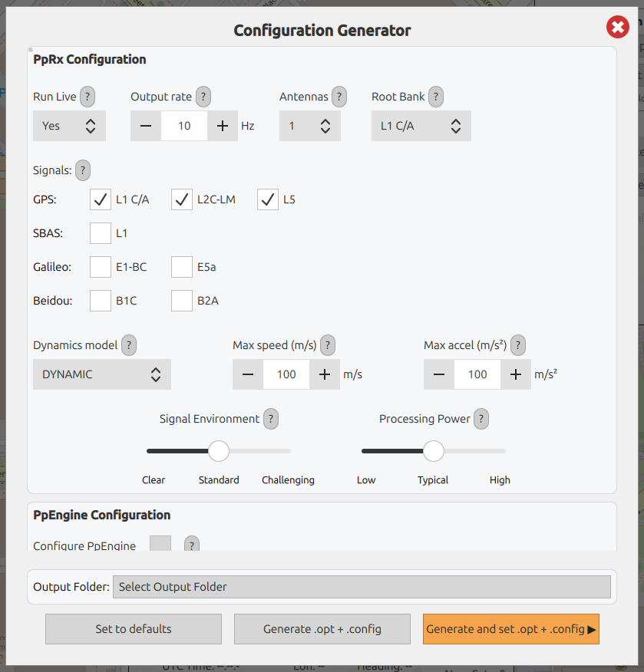Decrease the Output rate value
The width and height of the screenshot is (644, 672).
tap(146, 126)
